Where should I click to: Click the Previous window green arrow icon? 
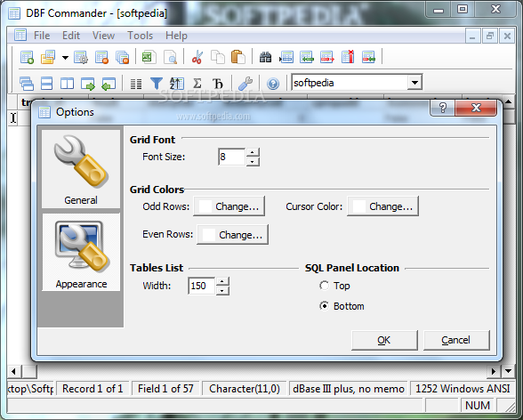click(109, 84)
